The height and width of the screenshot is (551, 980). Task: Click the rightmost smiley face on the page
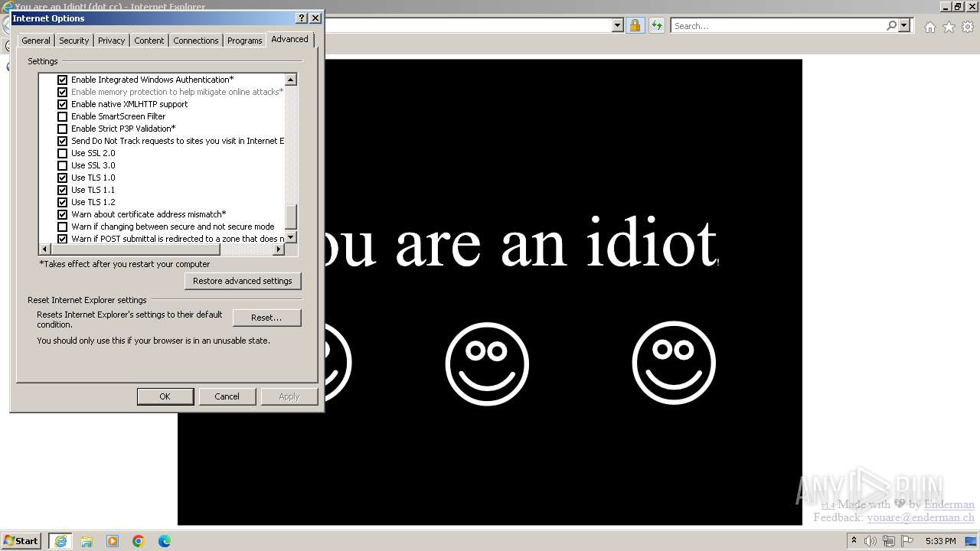coord(674,363)
